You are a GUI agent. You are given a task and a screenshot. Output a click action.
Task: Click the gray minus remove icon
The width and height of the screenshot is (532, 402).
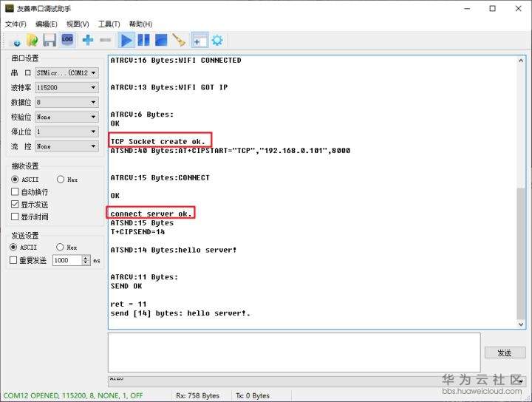(x=106, y=41)
